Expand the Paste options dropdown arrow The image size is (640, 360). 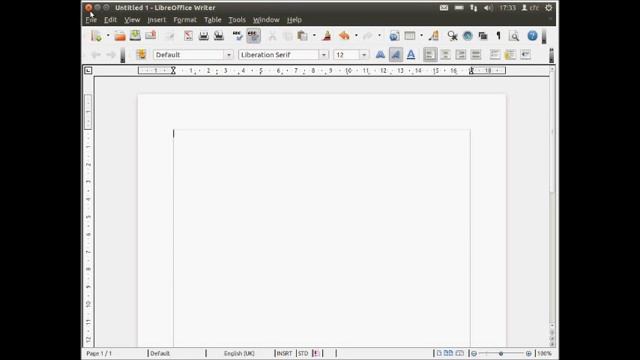(x=314, y=36)
